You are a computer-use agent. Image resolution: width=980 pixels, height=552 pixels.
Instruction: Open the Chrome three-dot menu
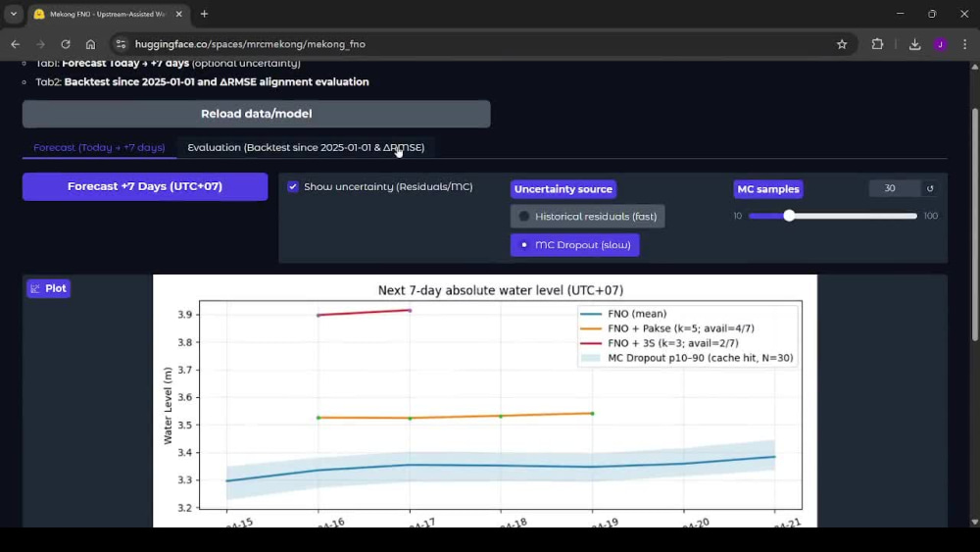[x=965, y=44]
